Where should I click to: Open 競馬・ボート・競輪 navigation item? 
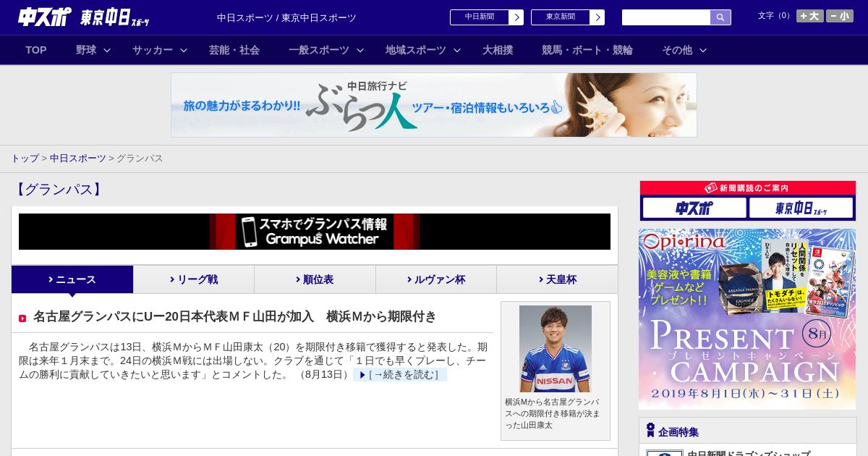[x=587, y=50]
